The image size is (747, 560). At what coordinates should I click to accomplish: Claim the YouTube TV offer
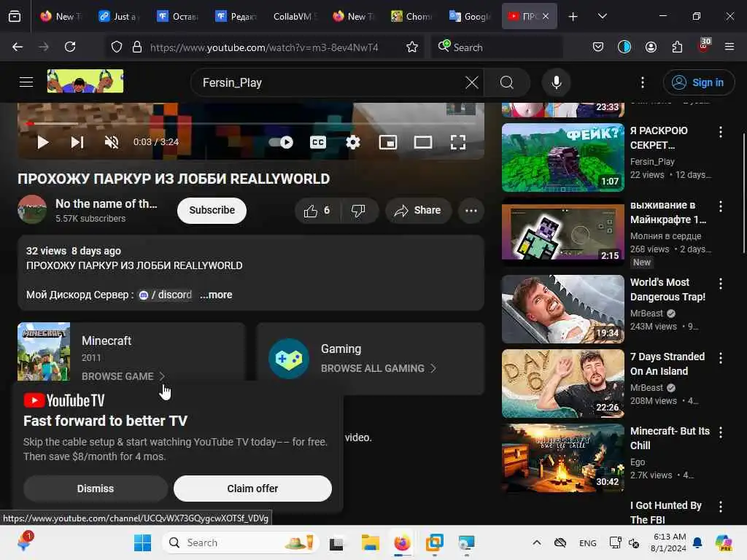[x=252, y=489]
